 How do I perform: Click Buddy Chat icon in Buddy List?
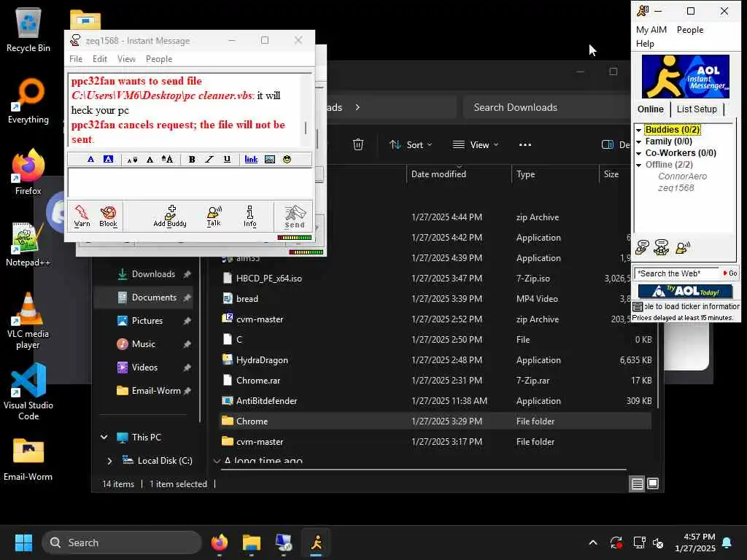pyautogui.click(x=661, y=246)
